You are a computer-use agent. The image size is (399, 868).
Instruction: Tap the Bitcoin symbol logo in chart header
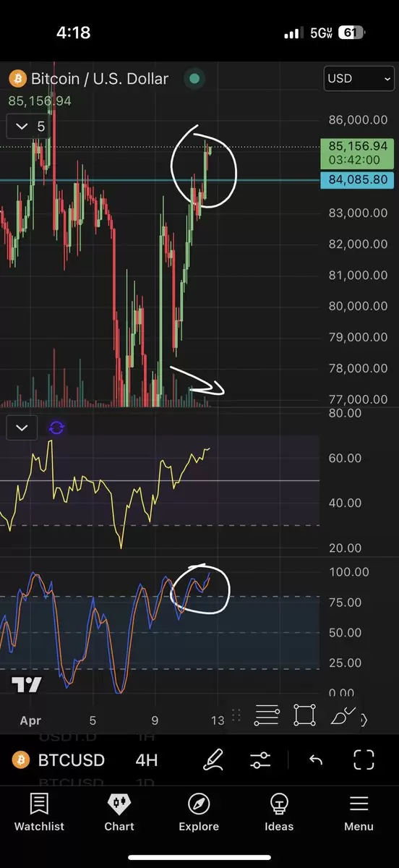pos(17,78)
